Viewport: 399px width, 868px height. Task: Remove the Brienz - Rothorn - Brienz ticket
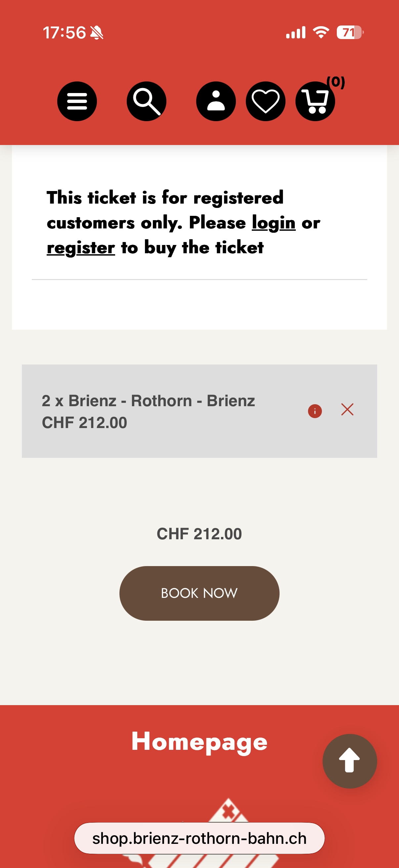coord(347,410)
